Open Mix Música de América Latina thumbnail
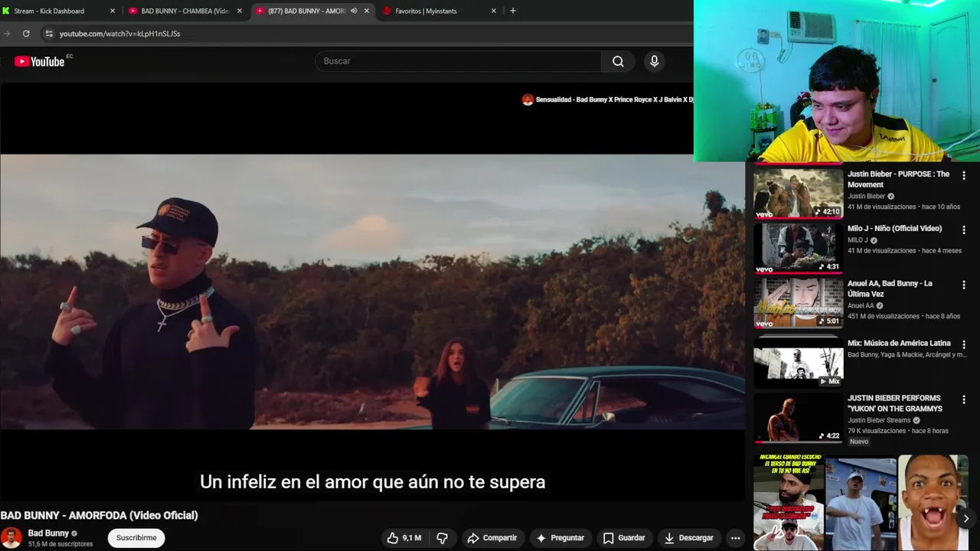This screenshot has width=980, height=551. (798, 363)
